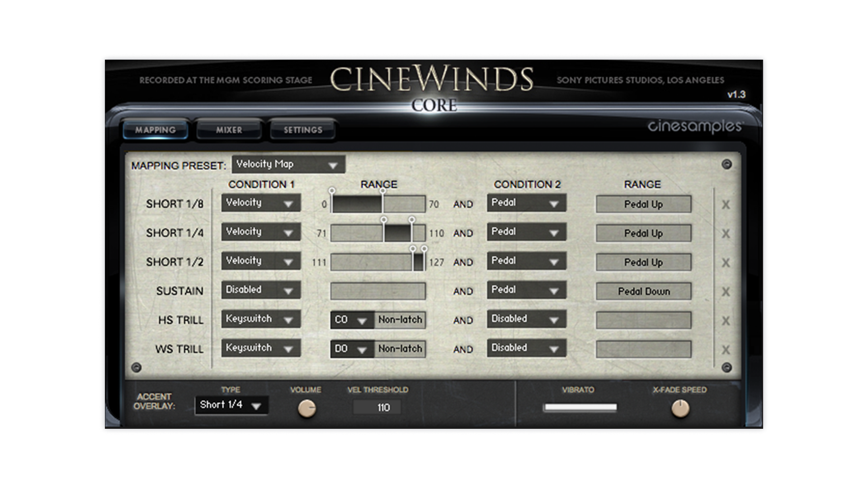Toggle Pedal Up range for Short 1/8
Viewport: 868px width, 488px height.
point(643,204)
